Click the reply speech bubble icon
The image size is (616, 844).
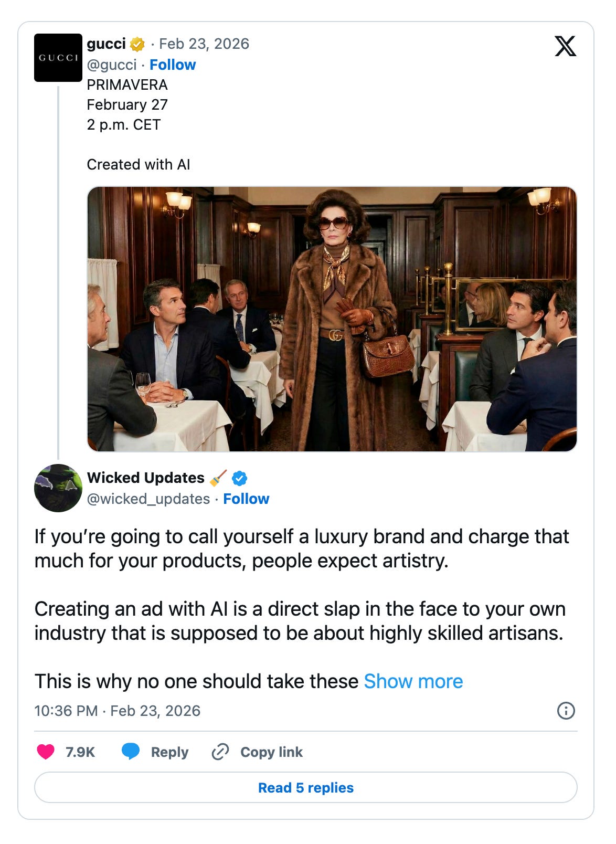pyautogui.click(x=131, y=752)
